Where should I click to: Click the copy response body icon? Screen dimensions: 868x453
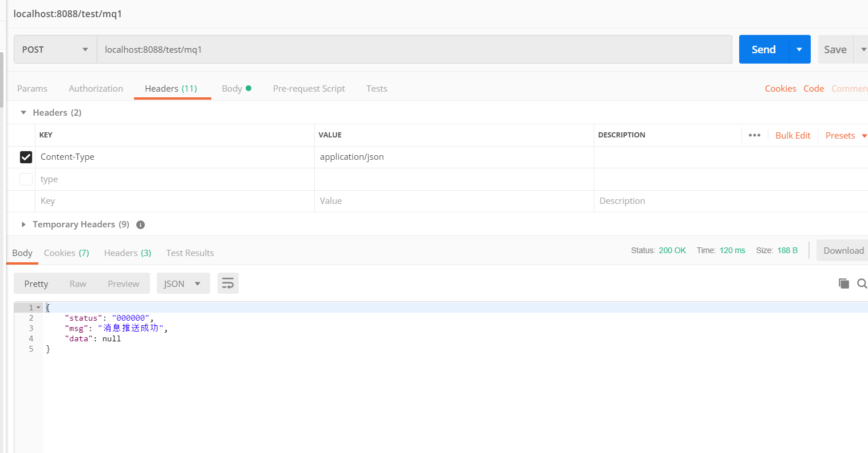click(x=843, y=283)
